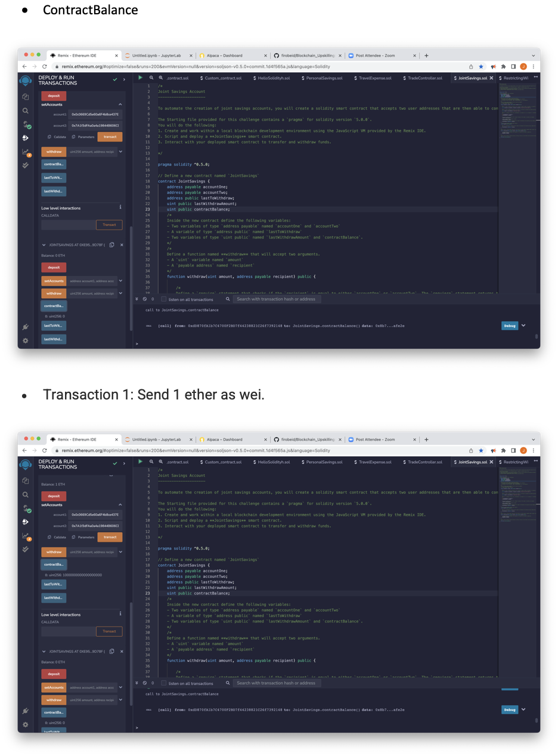Click account1 address field, ContractBalance screenshot
Viewport: 558px width, 756px height.
point(95,114)
